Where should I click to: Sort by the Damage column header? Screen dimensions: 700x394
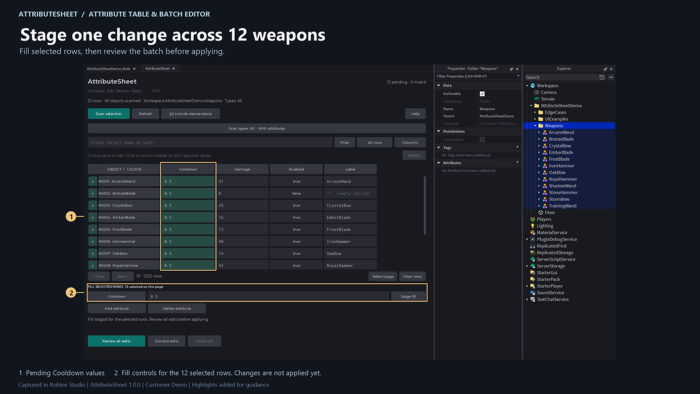point(242,170)
